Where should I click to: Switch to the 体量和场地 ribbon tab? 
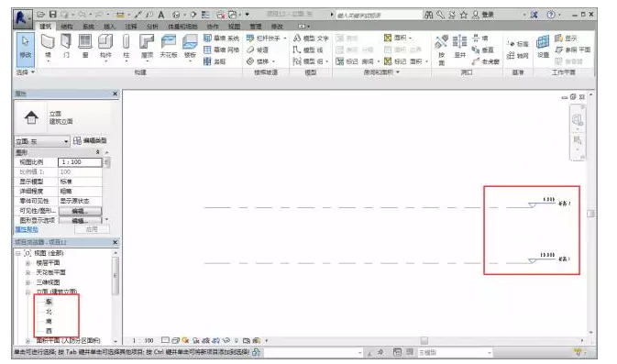[x=182, y=27]
